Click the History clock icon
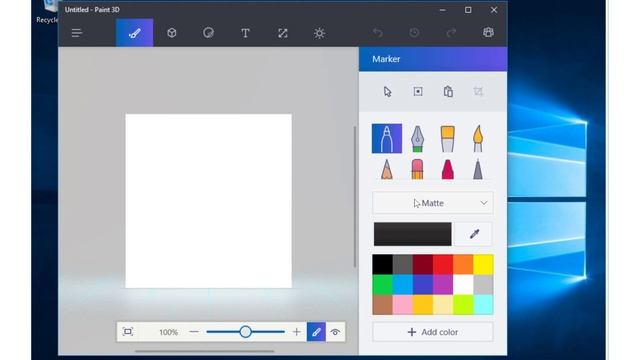 pos(414,33)
